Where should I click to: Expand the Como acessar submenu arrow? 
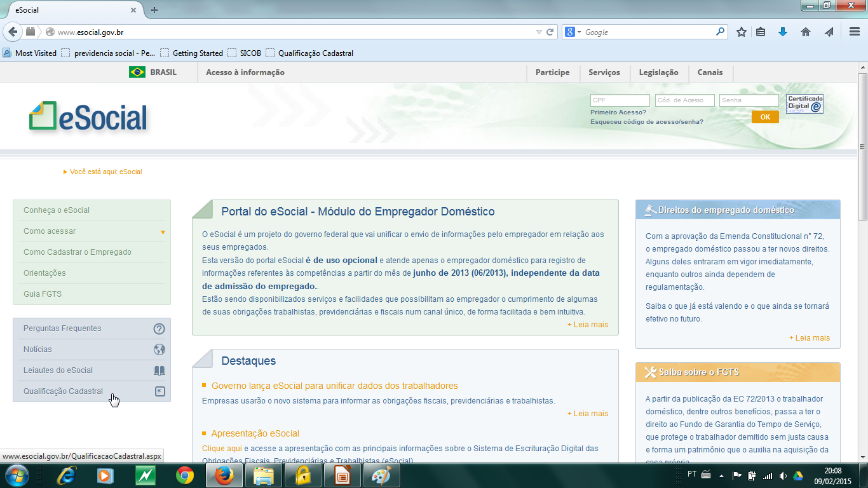163,232
